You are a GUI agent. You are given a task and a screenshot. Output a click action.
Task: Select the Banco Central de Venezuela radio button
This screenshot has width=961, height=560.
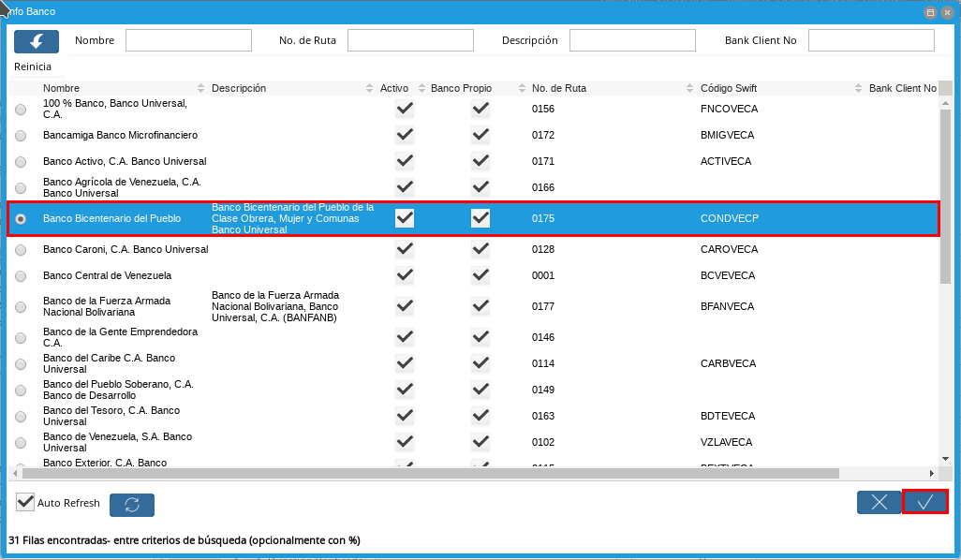21,276
